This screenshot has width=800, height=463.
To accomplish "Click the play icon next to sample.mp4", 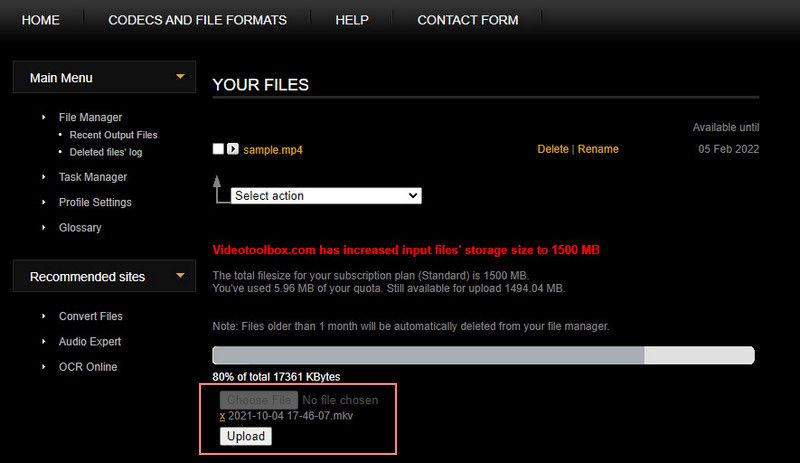I will coord(232,149).
